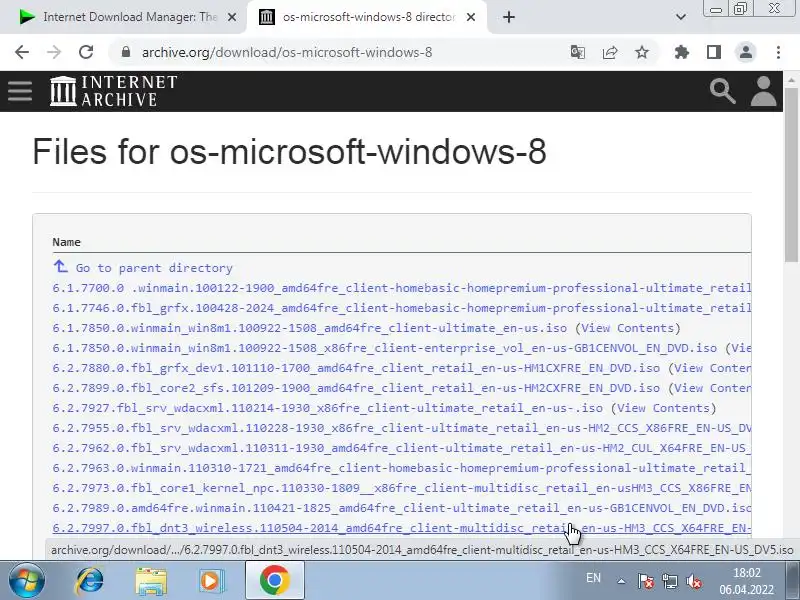
Task: Open the translate page icon
Action: pos(578,52)
